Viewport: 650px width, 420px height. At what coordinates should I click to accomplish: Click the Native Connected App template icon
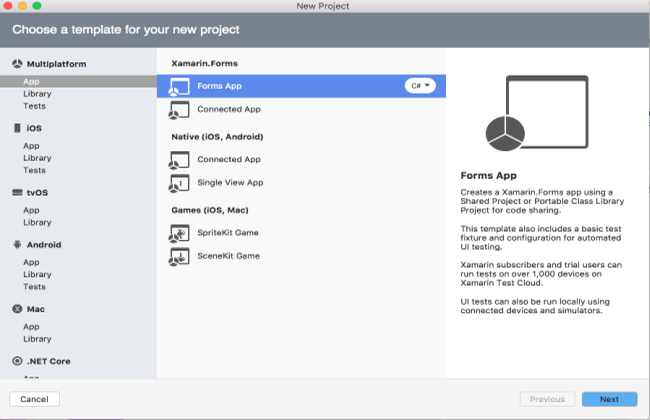point(179,160)
